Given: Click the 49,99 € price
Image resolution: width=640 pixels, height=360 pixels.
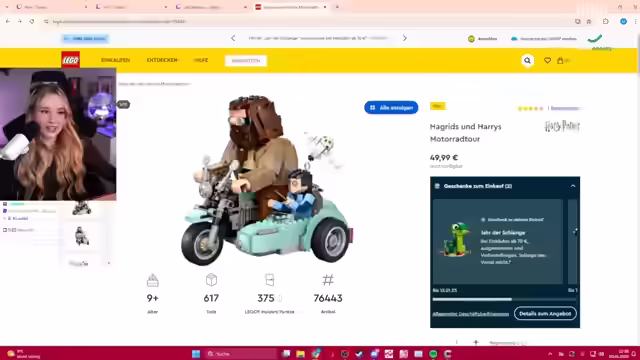Looking at the screenshot, I should click(x=444, y=158).
